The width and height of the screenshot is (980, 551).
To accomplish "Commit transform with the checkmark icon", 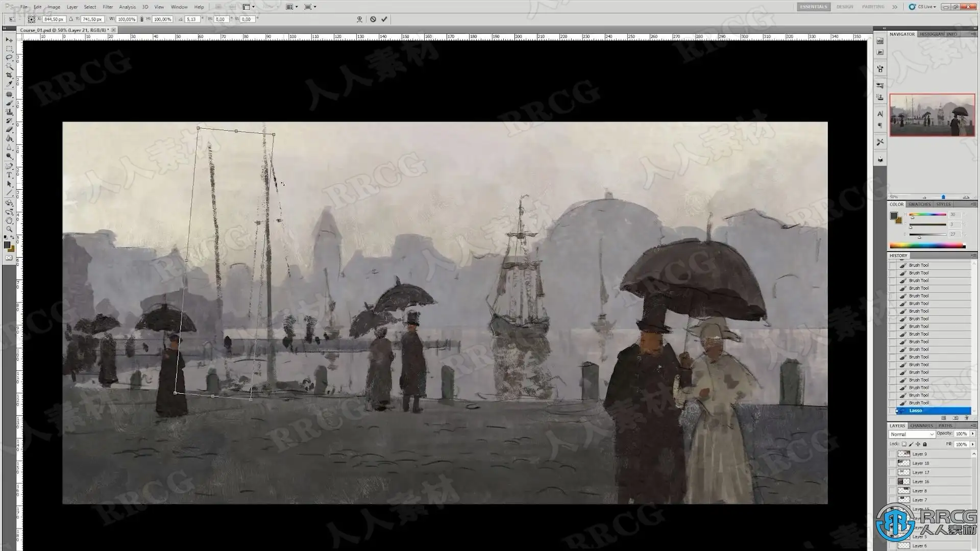I will [384, 19].
